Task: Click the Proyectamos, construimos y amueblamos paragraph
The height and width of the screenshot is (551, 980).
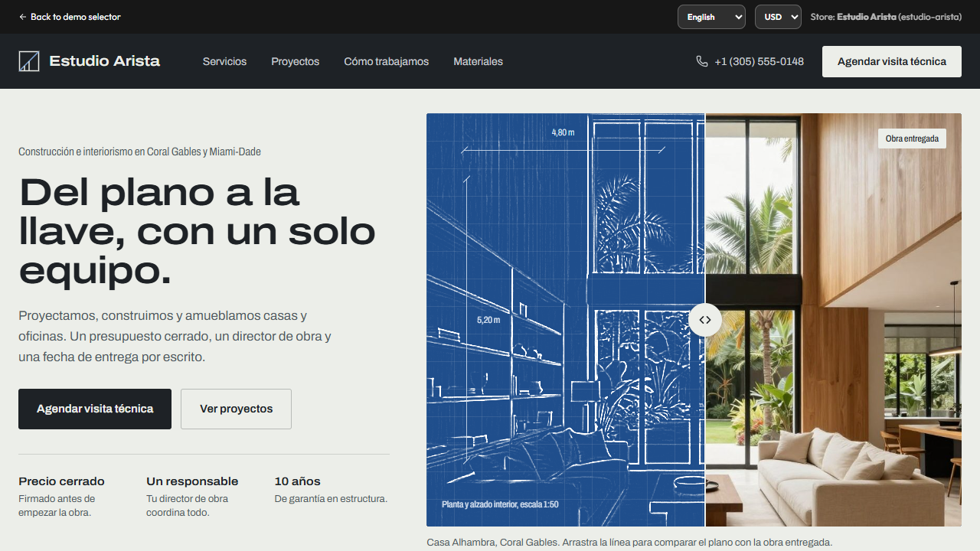Action: [175, 336]
